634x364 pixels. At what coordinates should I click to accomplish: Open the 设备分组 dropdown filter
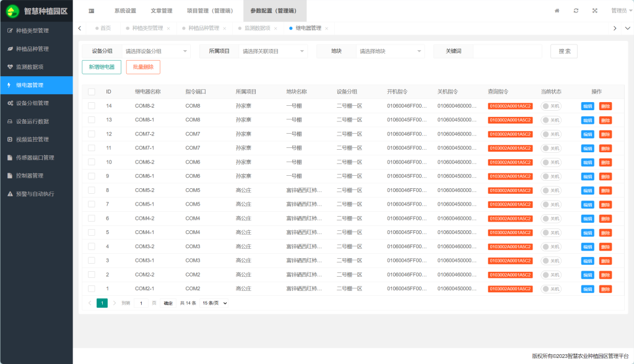pyautogui.click(x=157, y=51)
